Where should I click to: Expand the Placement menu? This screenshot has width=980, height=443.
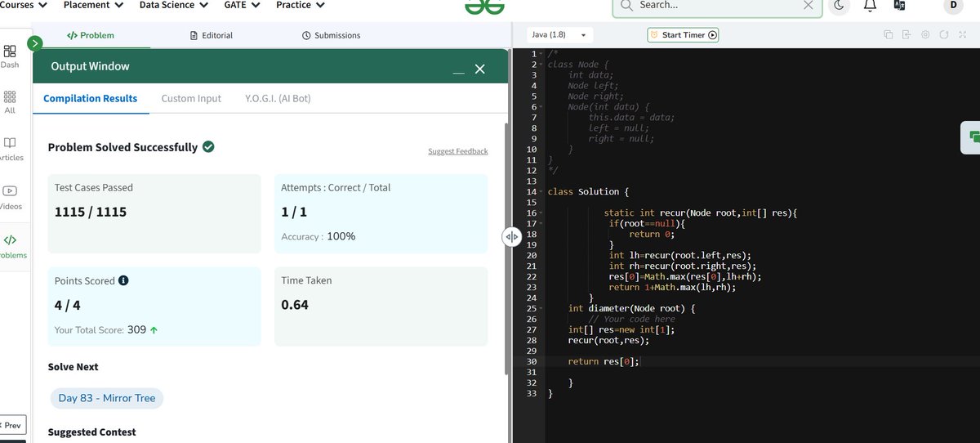(94, 5)
